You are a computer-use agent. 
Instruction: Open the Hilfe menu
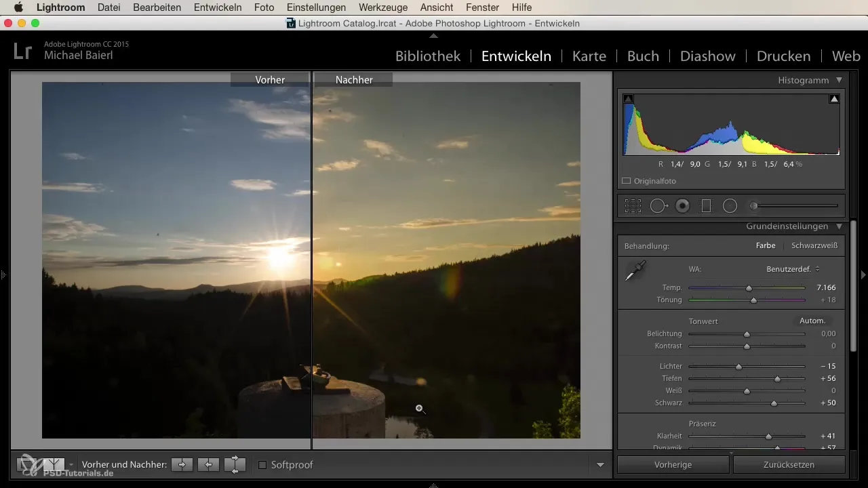tap(522, 7)
